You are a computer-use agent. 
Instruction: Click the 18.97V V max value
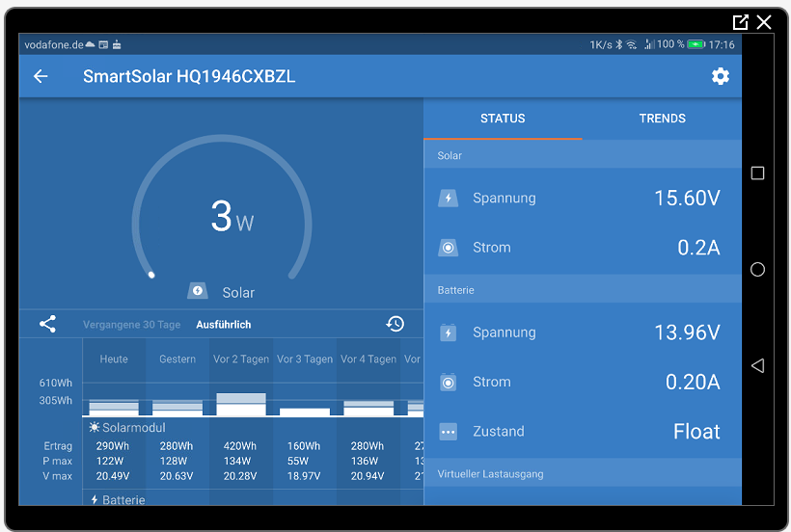304,476
